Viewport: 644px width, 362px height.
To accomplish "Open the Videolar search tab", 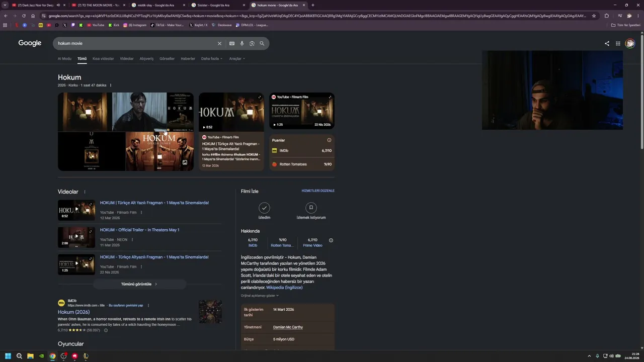I will point(127,59).
